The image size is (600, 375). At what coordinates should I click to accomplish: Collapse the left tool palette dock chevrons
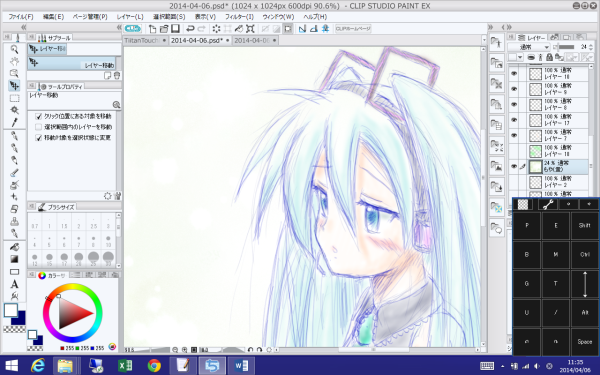23,27
